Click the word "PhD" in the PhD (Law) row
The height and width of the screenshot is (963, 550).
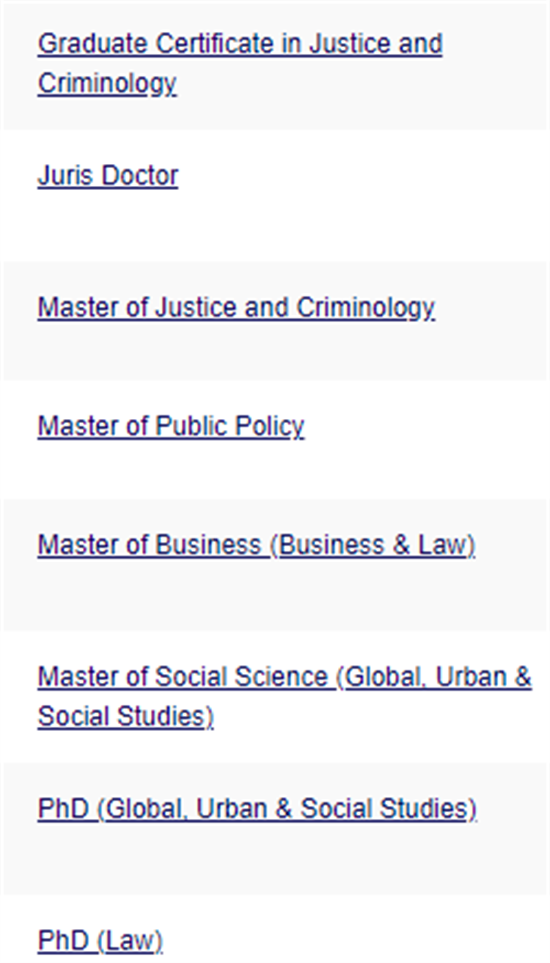pos(63,940)
